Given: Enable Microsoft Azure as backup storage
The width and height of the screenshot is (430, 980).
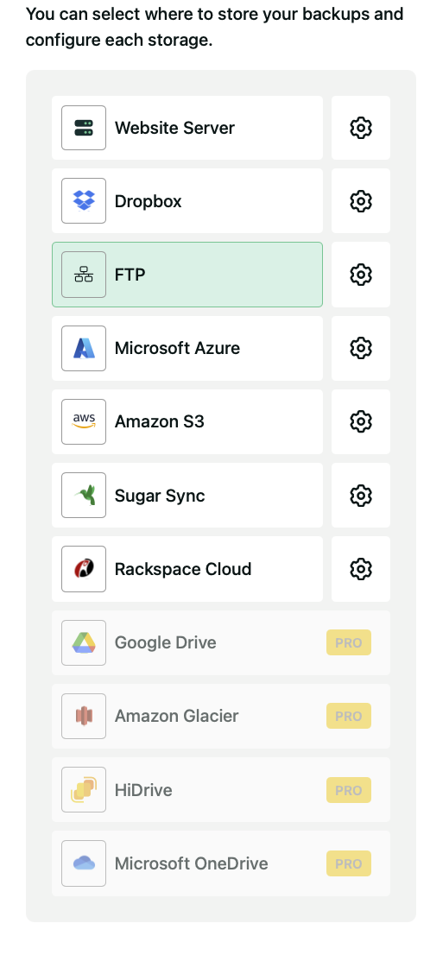Looking at the screenshot, I should point(187,348).
